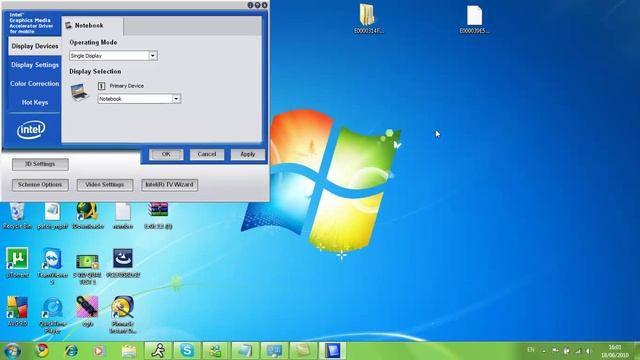Select the Notebook tab in Intel panel
This screenshot has height=360, width=640.
[x=92, y=26]
